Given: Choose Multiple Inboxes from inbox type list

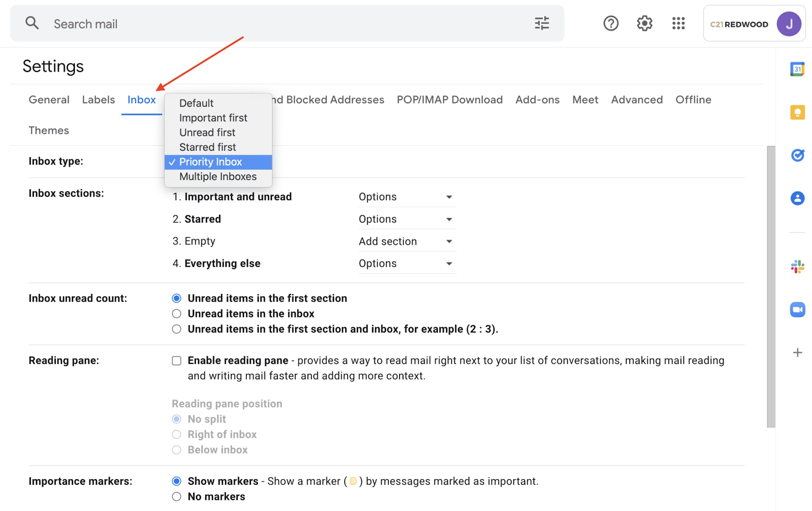Looking at the screenshot, I should pos(217,177).
